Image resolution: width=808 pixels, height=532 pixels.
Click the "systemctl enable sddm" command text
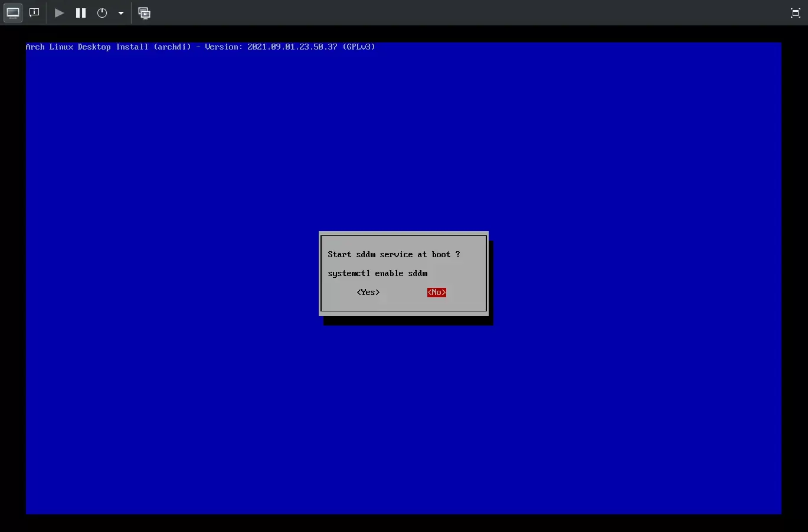tap(377, 274)
